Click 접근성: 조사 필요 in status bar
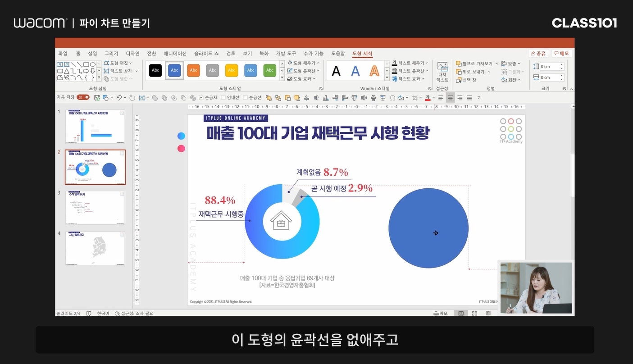 click(134, 313)
